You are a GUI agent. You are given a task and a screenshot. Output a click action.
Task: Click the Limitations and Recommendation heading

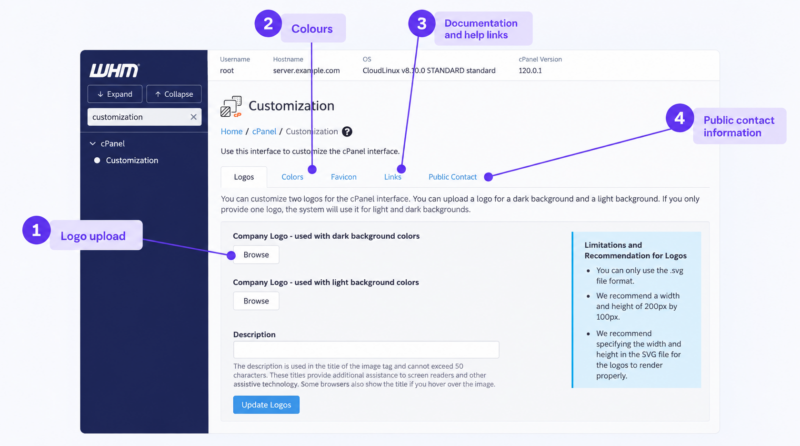pyautogui.click(x=635, y=250)
